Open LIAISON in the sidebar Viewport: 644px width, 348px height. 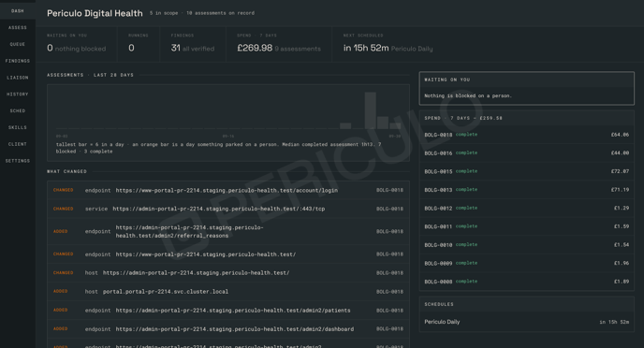(18, 78)
